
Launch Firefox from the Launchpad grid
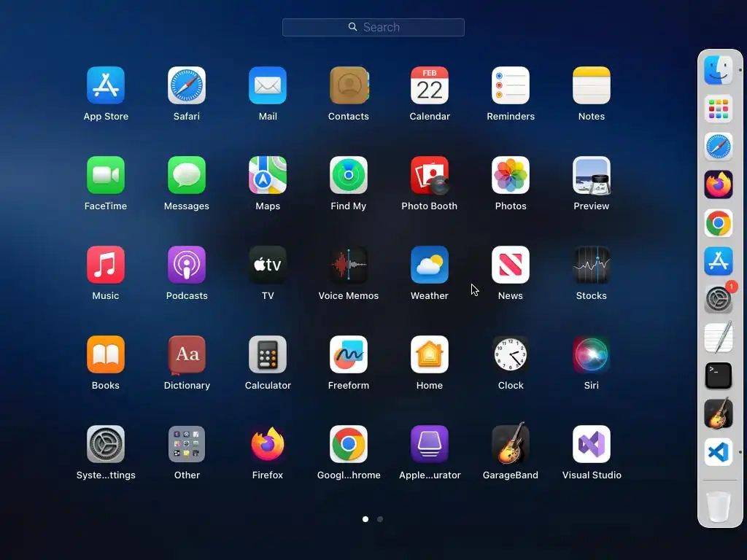[268, 444]
